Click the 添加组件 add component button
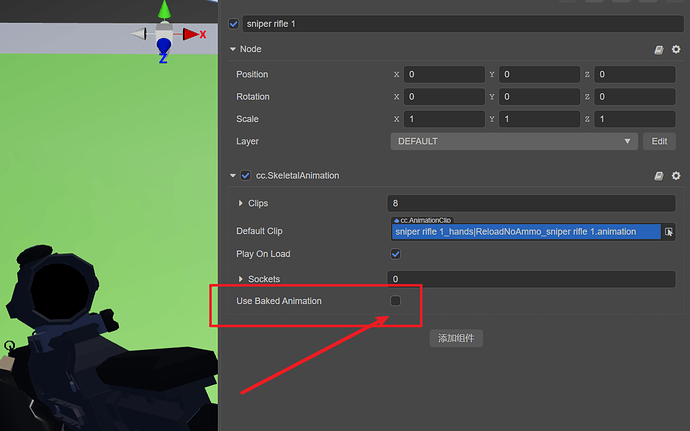690x431 pixels. [456, 338]
